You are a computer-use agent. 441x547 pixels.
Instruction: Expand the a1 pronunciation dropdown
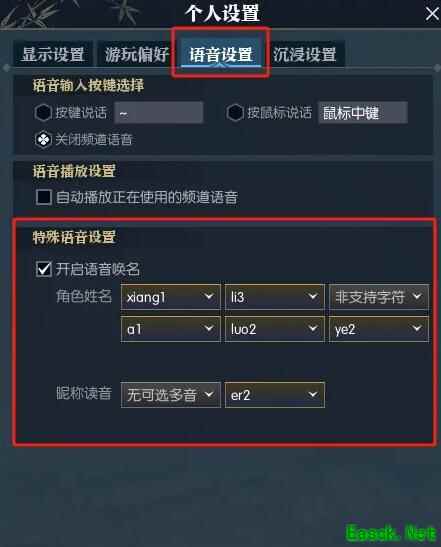coord(171,329)
